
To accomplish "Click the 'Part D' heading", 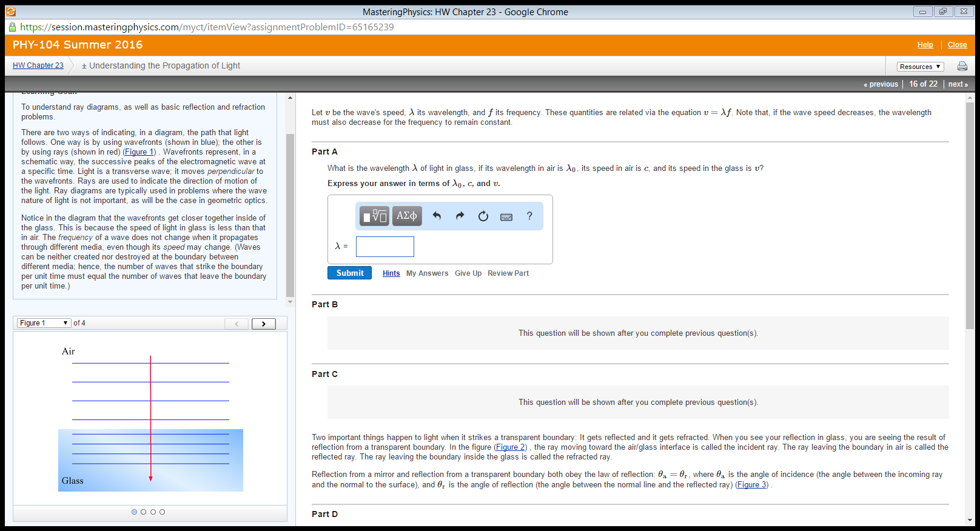I will pos(324,514).
